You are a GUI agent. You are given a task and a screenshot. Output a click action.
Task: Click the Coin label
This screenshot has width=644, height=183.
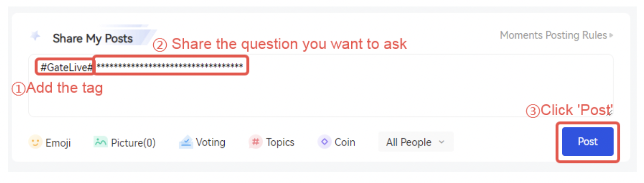pos(345,142)
